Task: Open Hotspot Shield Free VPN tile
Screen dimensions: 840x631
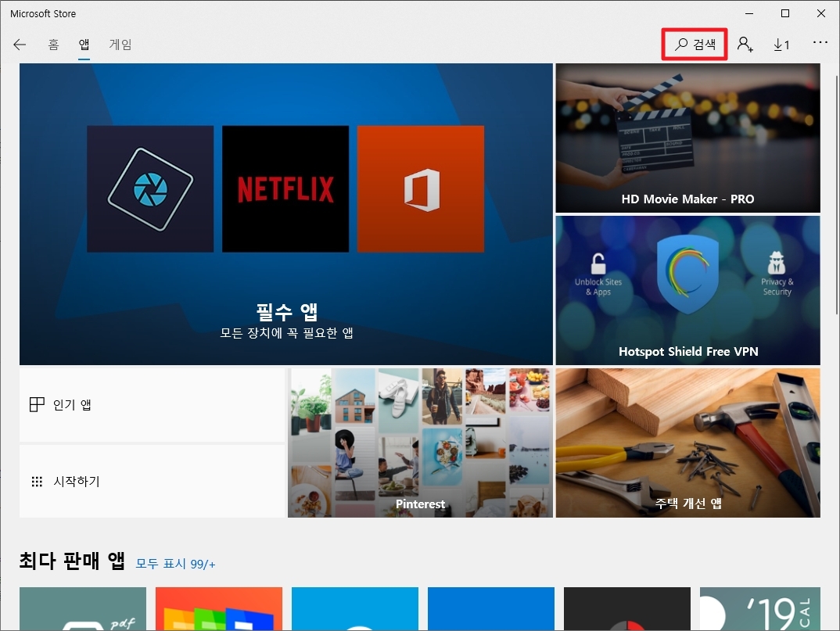Action: 687,291
